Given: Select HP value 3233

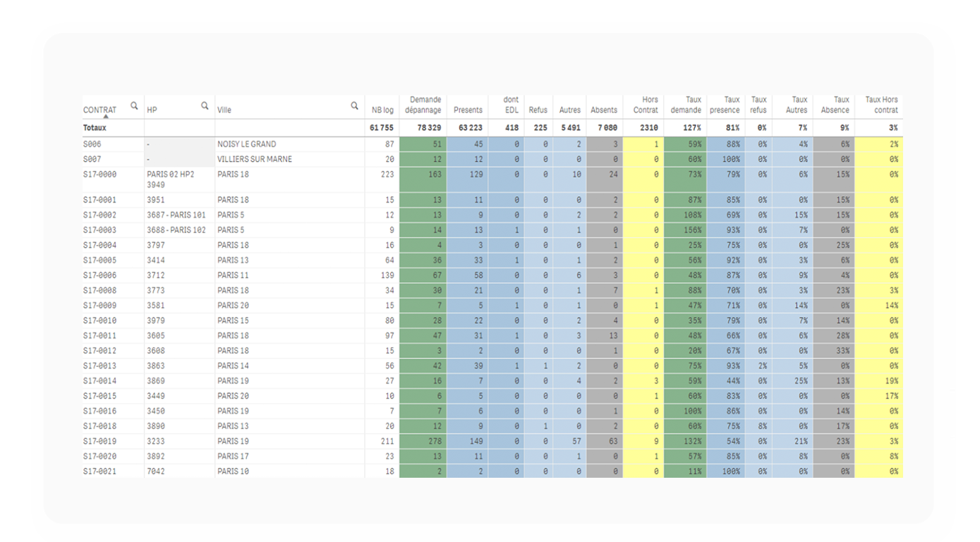Looking at the screenshot, I should pos(156,442).
